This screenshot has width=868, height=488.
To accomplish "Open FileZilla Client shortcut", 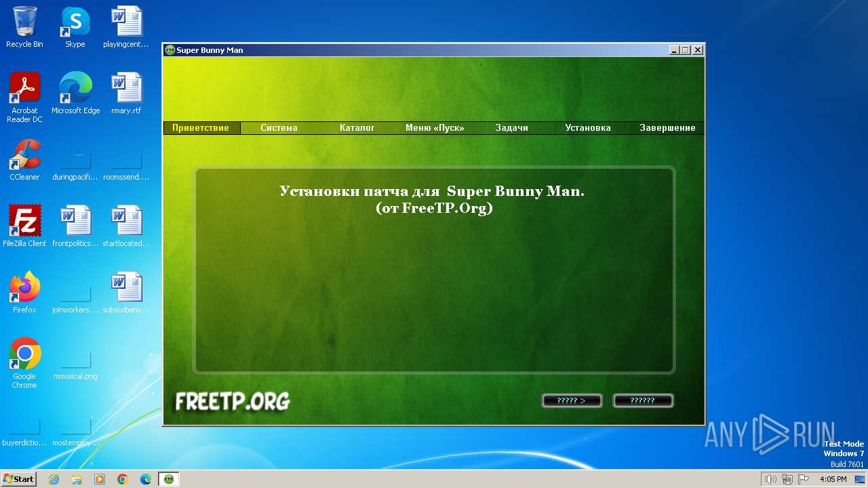I will 24,226.
